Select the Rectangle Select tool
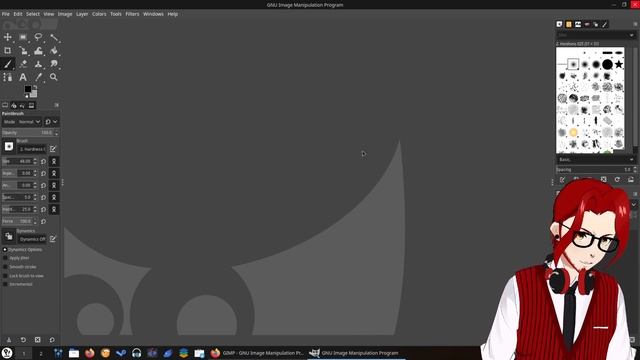This screenshot has width=640, height=360. click(23, 37)
